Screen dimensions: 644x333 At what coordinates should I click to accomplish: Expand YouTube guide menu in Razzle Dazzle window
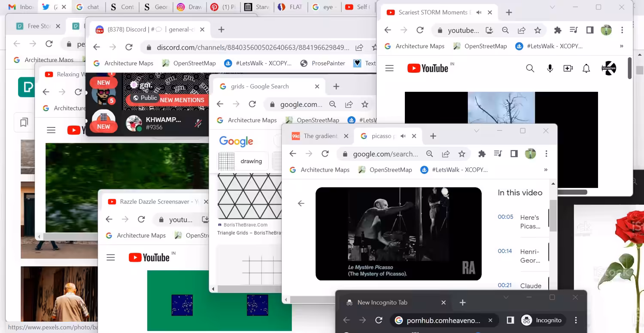coord(111,257)
